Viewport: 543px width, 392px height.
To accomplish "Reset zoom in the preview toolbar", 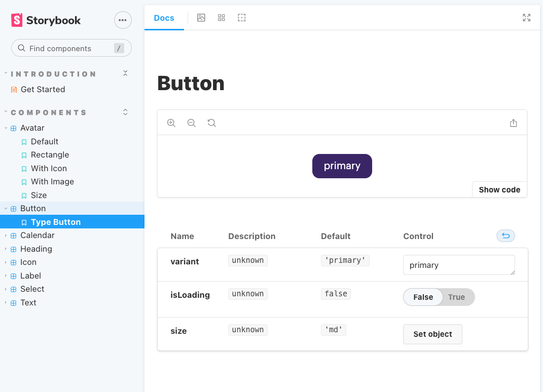I will click(212, 123).
